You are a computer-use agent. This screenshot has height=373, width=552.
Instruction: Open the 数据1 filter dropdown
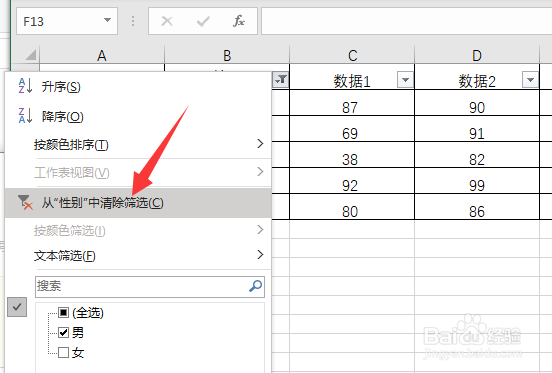405,80
